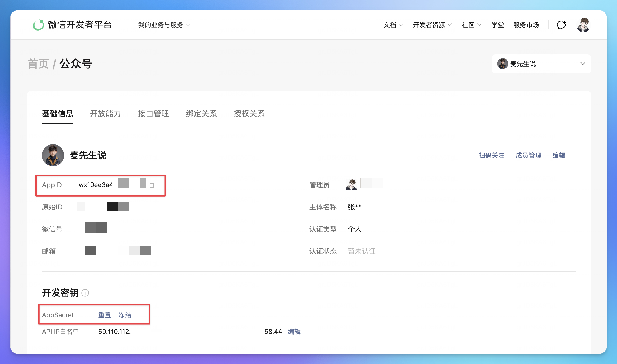
Task: Expand the 社区 dropdown menu
Action: pyautogui.click(x=471, y=25)
